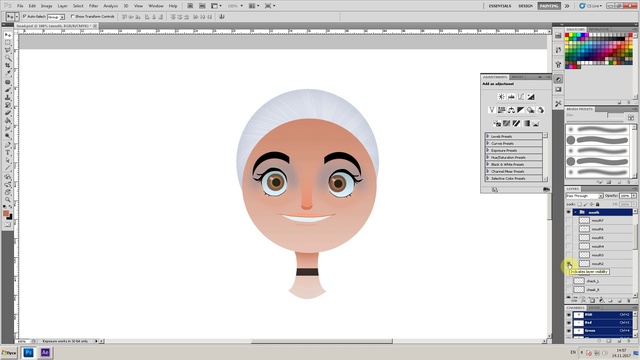Show the mouth7 layer
The width and height of the screenshot is (640, 360).
569,220
